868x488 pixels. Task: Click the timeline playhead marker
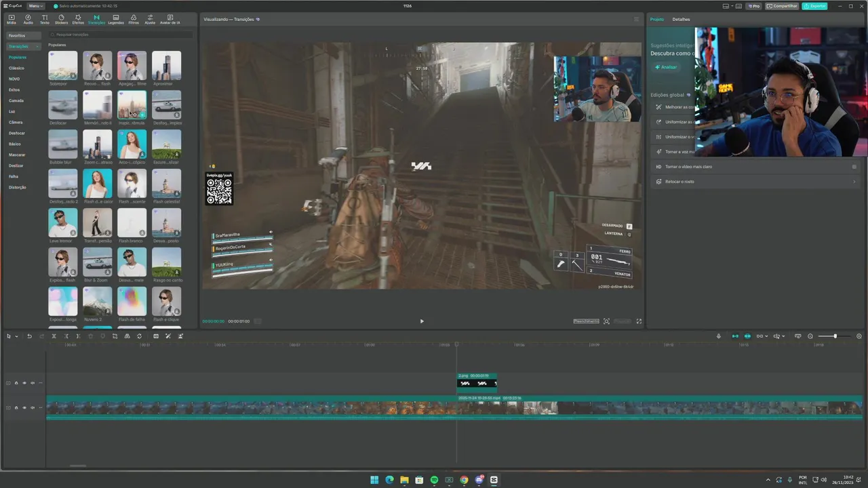point(456,344)
